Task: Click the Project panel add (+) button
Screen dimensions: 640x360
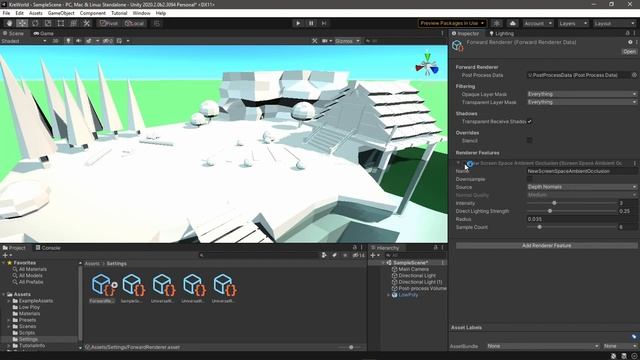Action: click(x=7, y=255)
